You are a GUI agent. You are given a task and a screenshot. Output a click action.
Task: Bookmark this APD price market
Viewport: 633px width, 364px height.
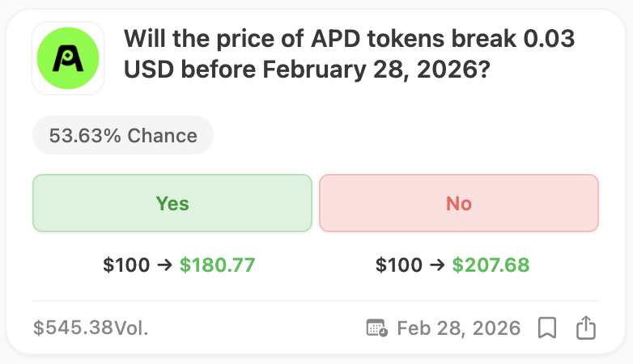click(x=547, y=328)
